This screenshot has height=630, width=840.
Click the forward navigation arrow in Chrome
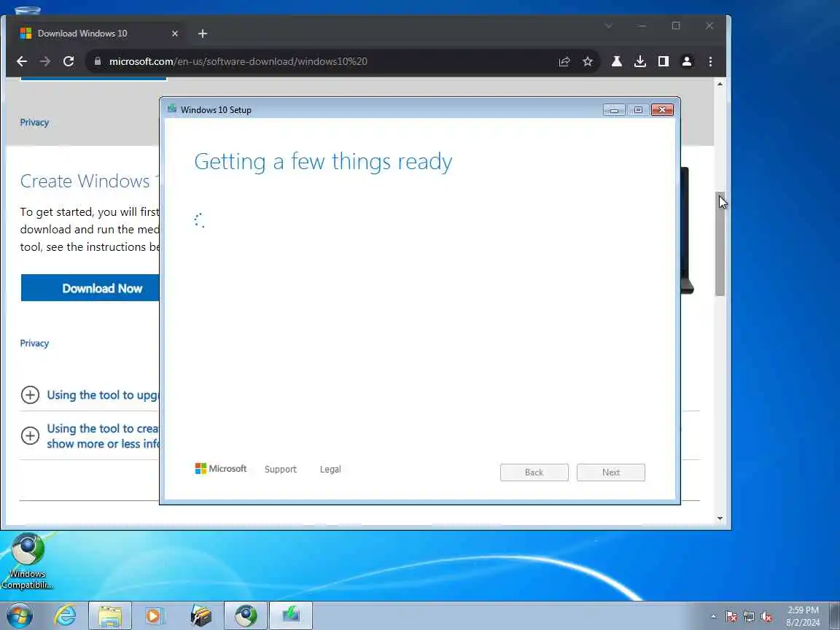coord(45,61)
